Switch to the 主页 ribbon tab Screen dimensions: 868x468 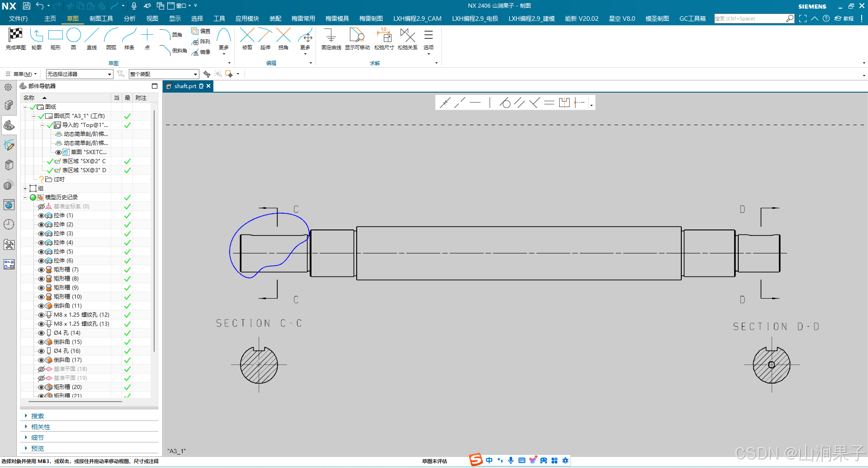50,19
